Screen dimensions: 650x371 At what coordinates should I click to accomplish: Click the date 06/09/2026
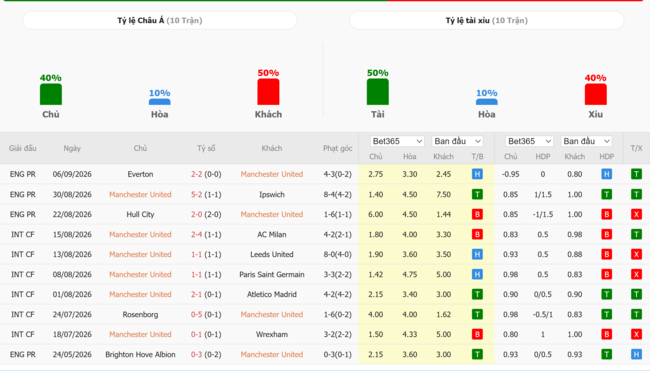[x=72, y=174]
